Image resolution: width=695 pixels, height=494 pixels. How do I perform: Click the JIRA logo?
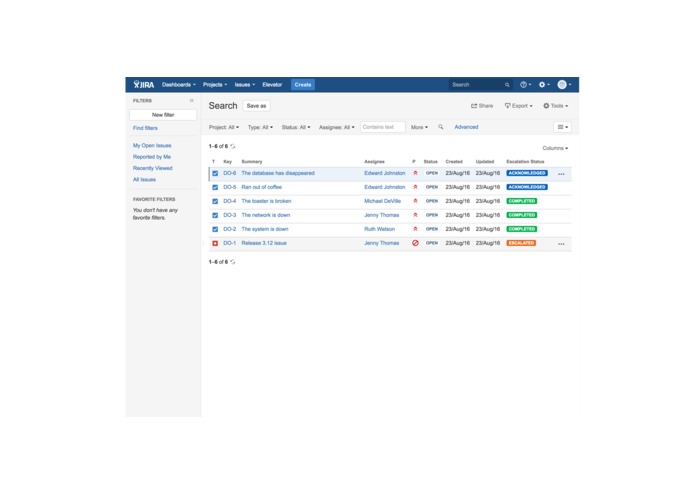point(144,85)
